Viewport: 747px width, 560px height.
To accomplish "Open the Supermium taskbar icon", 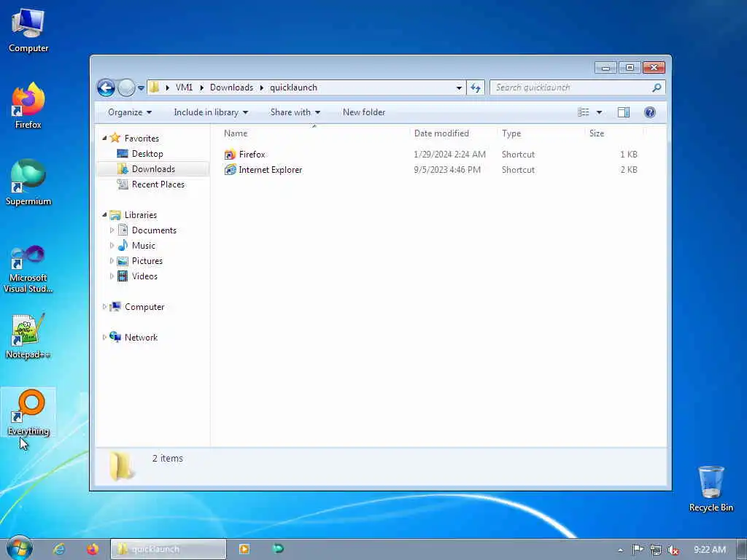I will pyautogui.click(x=278, y=549).
